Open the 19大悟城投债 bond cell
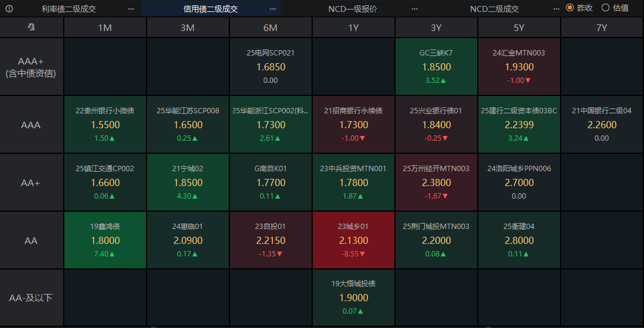The width and height of the screenshot is (644, 328). click(353, 297)
